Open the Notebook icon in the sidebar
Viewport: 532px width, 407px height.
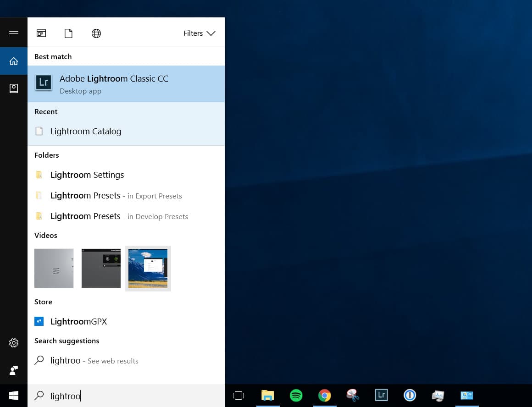point(14,88)
